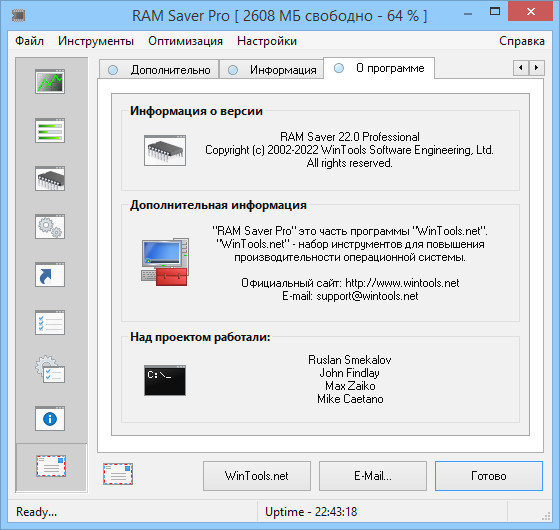Click the Готово button
This screenshot has width=560, height=530.
(x=489, y=476)
